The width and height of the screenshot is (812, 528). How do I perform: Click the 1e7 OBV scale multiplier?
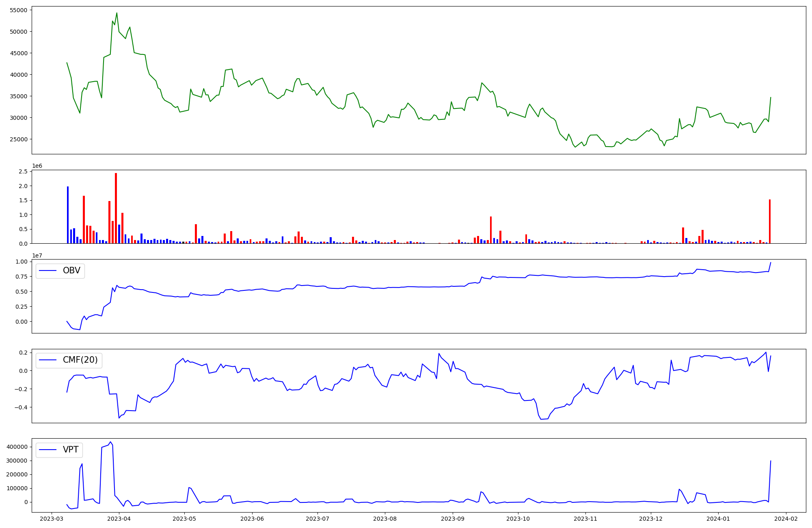pyautogui.click(x=37, y=255)
